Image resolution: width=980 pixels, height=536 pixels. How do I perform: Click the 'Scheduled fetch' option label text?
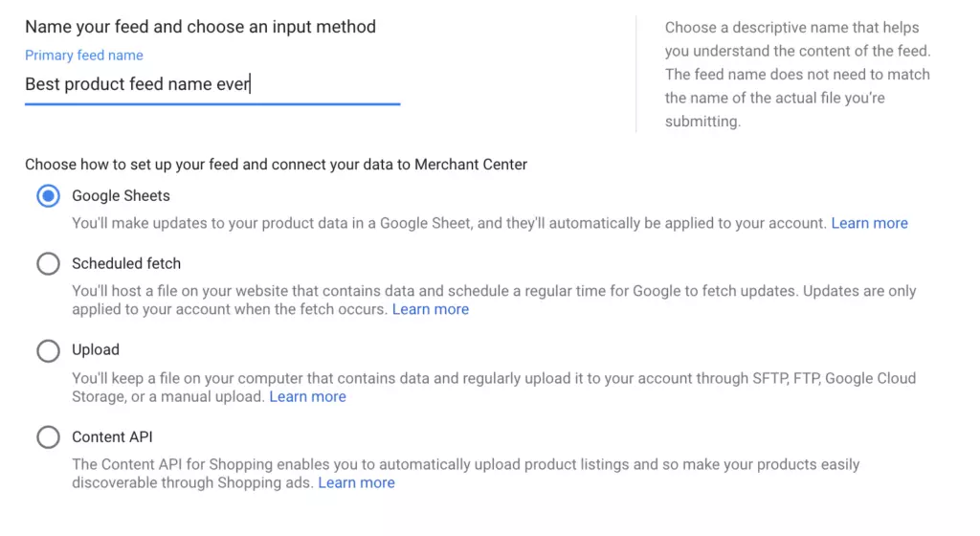(126, 263)
